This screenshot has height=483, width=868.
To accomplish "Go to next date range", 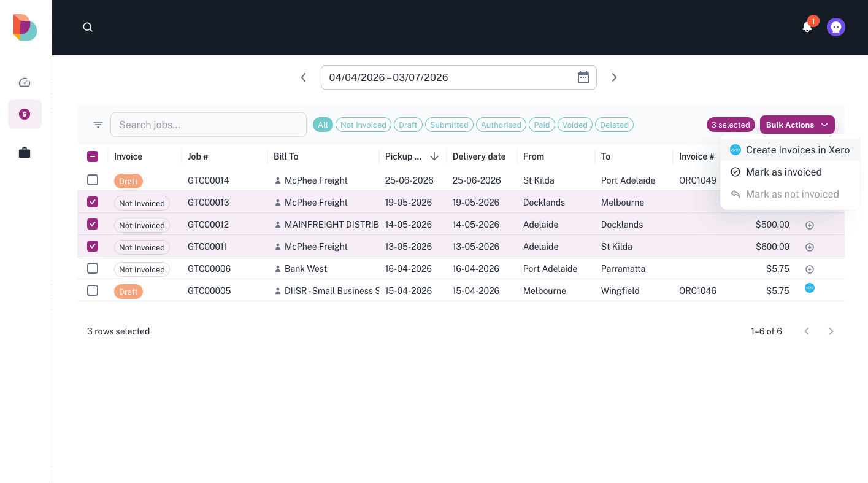I will [614, 77].
